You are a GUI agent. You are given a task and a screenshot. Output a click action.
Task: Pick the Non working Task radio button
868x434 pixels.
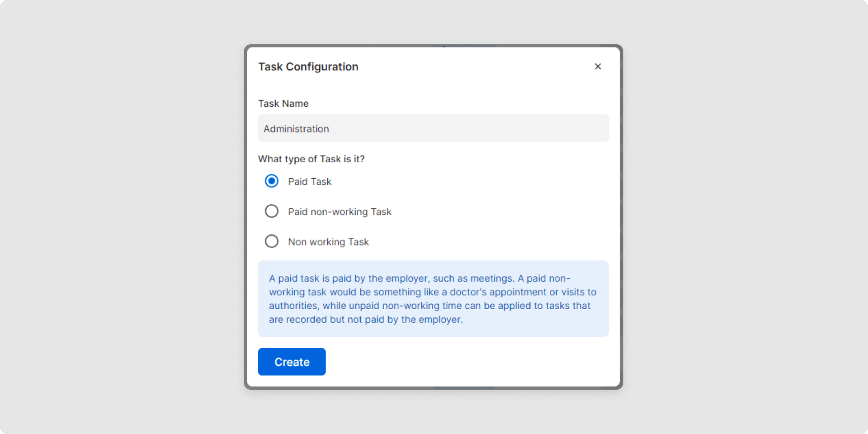(272, 241)
